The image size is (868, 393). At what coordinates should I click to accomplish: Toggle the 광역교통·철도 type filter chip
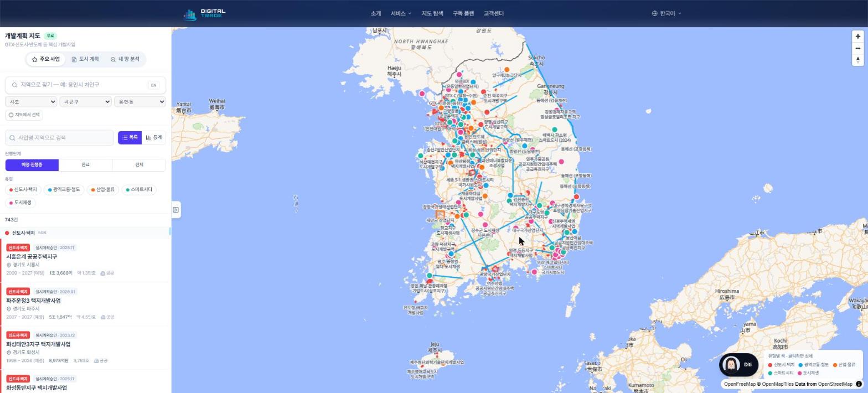pyautogui.click(x=64, y=190)
